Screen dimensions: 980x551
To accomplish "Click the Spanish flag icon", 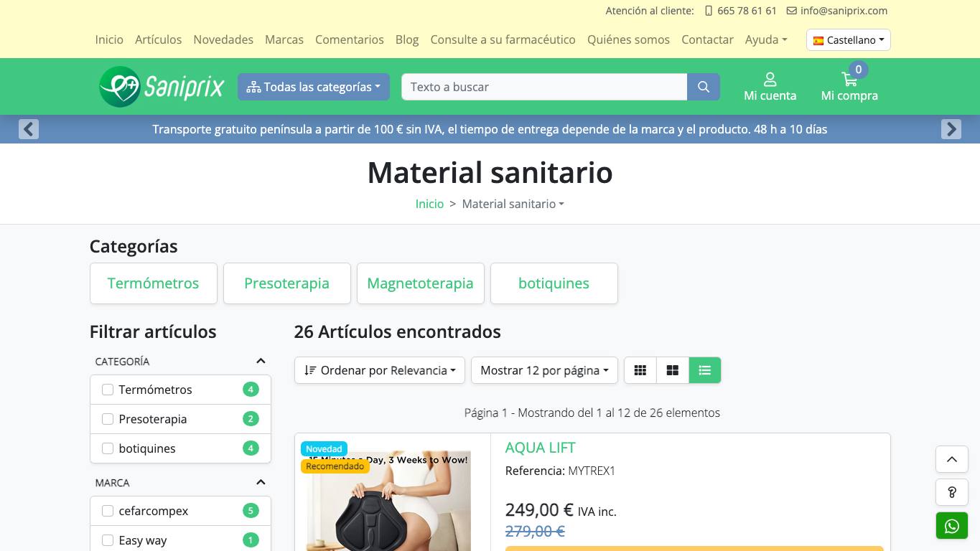I will [818, 40].
